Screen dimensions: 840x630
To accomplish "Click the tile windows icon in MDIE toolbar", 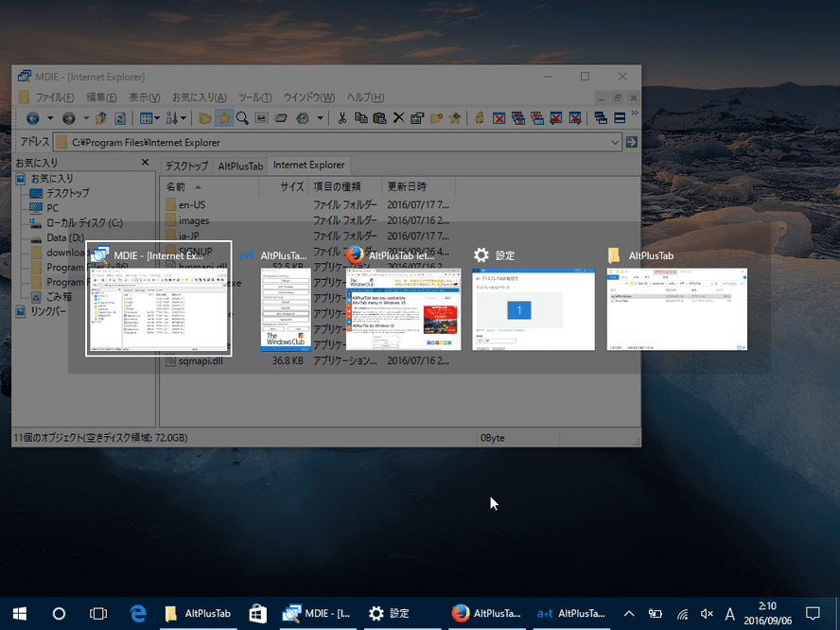I will coord(620,118).
